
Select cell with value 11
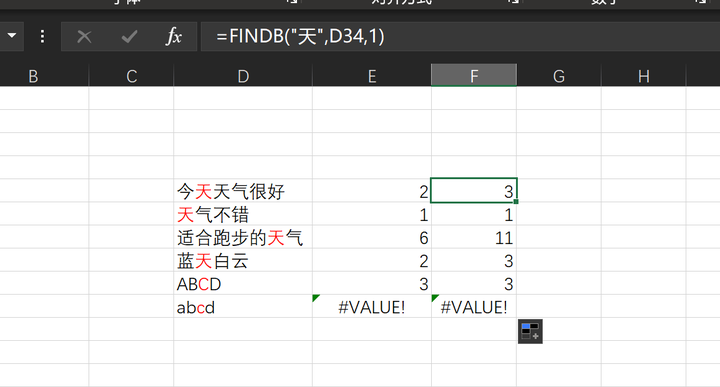(x=474, y=237)
